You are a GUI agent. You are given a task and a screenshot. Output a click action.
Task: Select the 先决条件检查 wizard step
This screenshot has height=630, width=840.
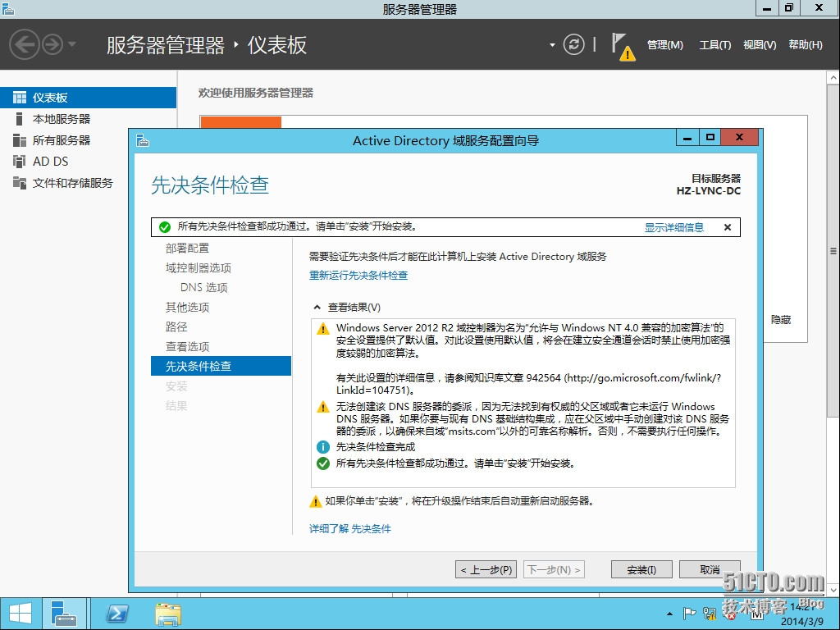point(221,366)
